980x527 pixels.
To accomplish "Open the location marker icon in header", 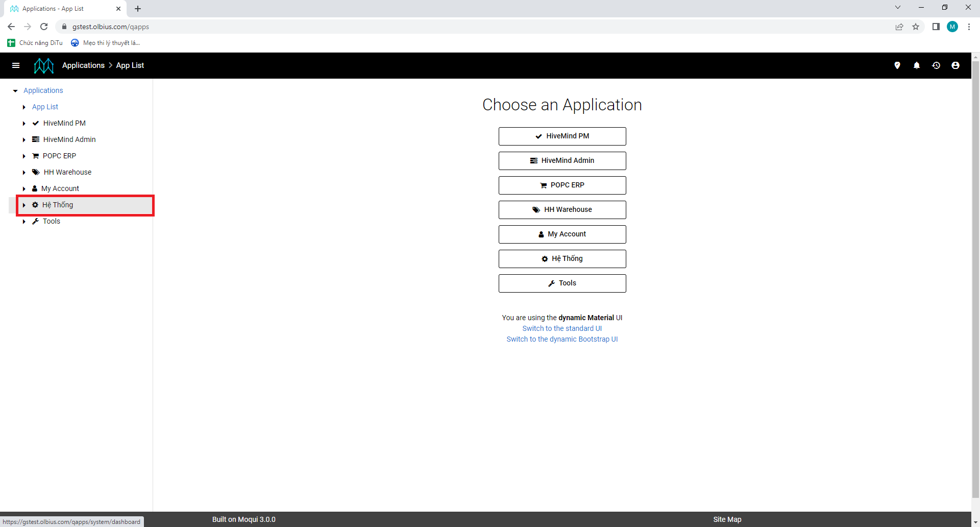I will pos(897,65).
